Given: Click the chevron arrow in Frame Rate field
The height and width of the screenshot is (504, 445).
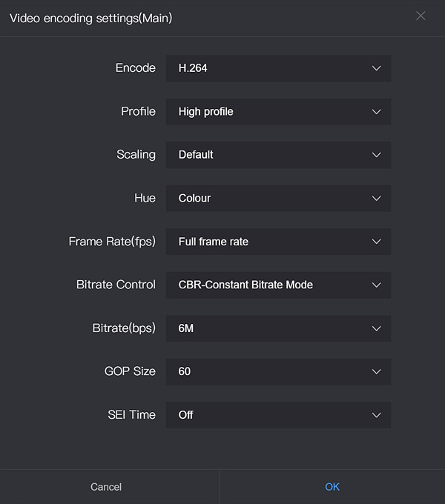Looking at the screenshot, I should tap(376, 242).
